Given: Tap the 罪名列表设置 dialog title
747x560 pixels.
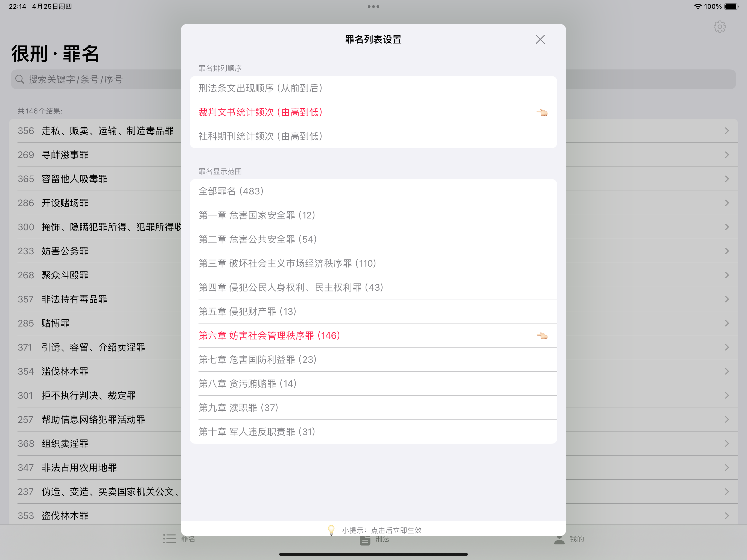Looking at the screenshot, I should click(x=373, y=40).
